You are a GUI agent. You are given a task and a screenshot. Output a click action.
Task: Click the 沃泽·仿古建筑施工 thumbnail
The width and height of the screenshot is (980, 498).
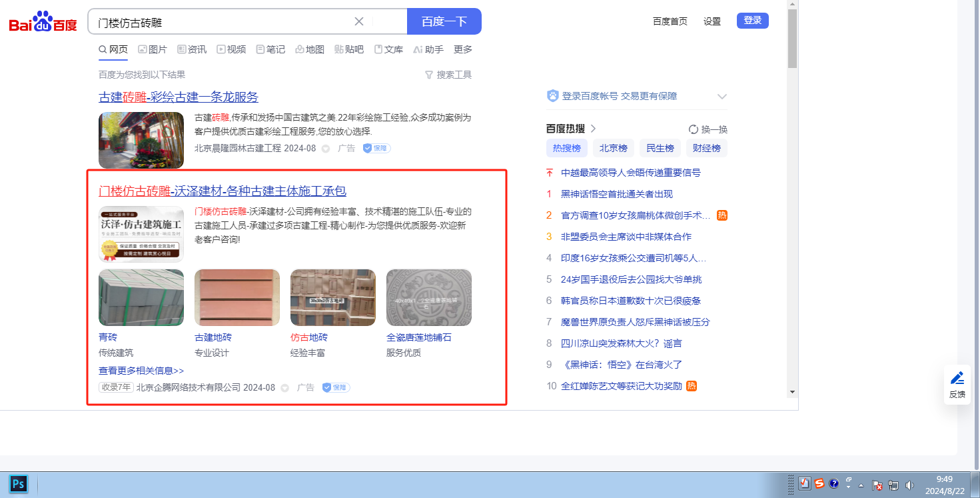(141, 234)
